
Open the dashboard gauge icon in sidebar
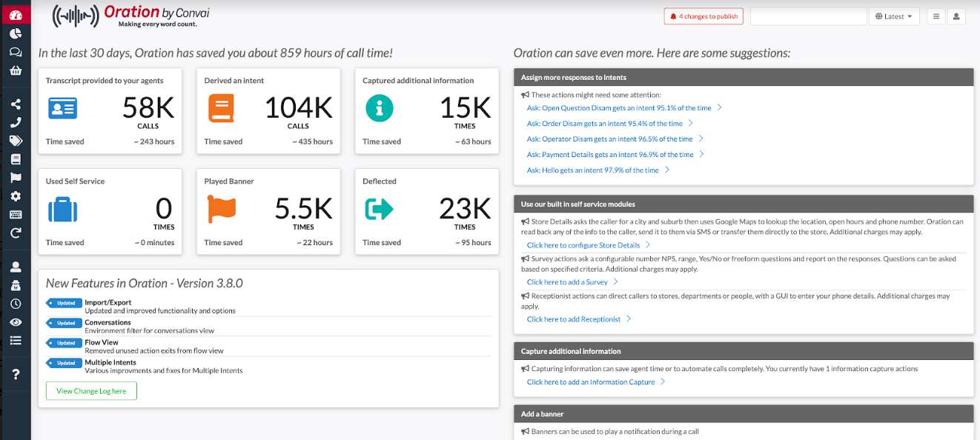coord(15,15)
